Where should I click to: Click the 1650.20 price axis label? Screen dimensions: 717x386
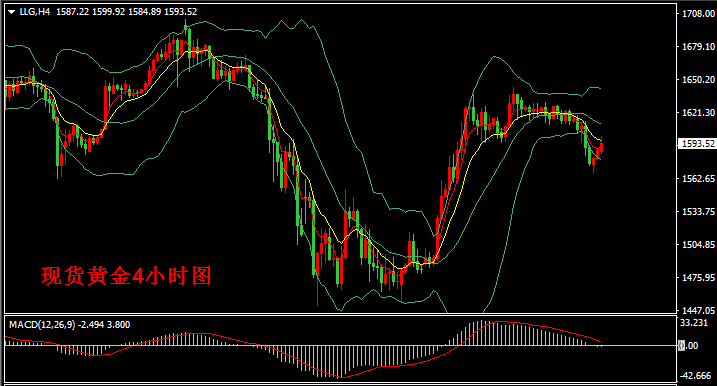point(698,80)
